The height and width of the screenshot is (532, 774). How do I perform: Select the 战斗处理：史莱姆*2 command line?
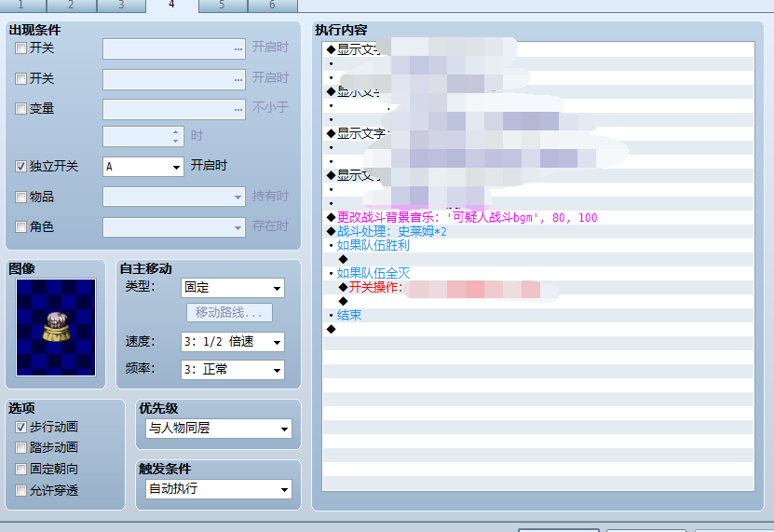(x=538, y=232)
